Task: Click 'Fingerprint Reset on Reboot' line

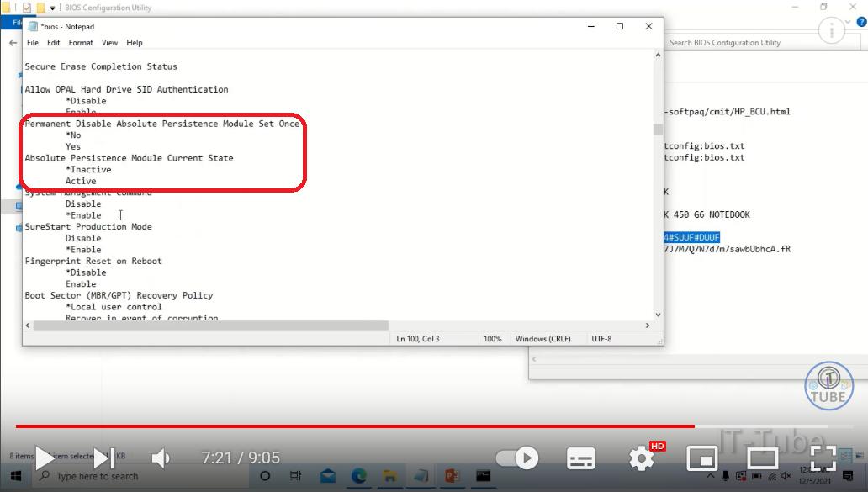Action: (93, 261)
